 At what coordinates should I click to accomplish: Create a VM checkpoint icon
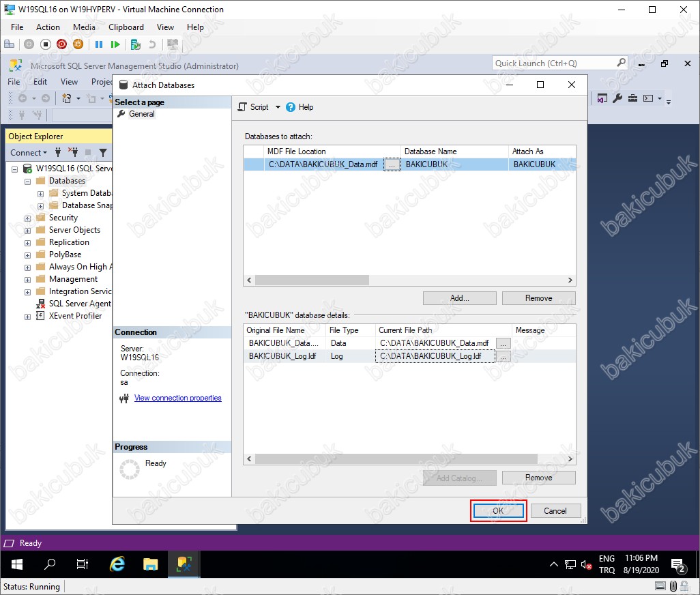coord(136,44)
